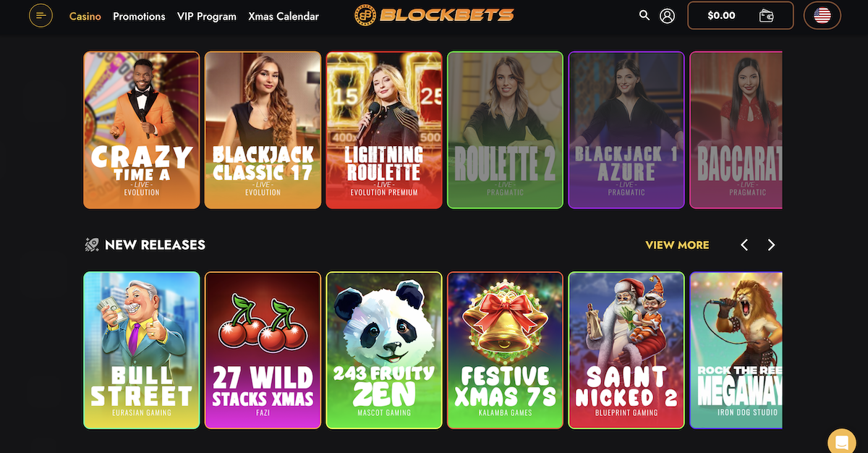Viewport: 868px width, 453px height.
Task: Play the 243 Fruity Zen slot
Action: coord(384,350)
